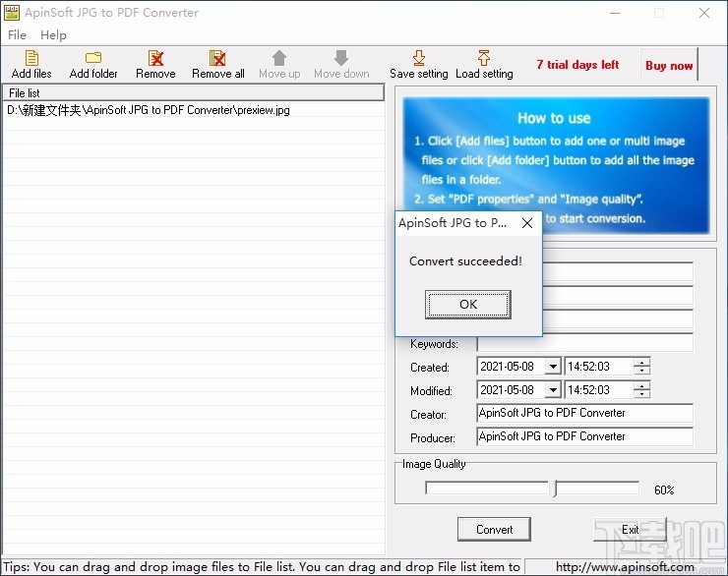Click in the Producer input field
The image size is (728, 576).
pyautogui.click(x=585, y=436)
